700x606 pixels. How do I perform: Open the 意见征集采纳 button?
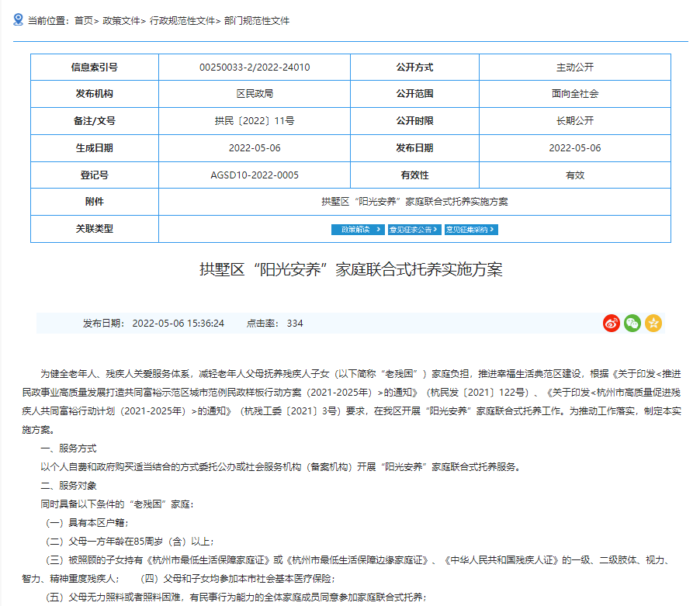point(471,230)
